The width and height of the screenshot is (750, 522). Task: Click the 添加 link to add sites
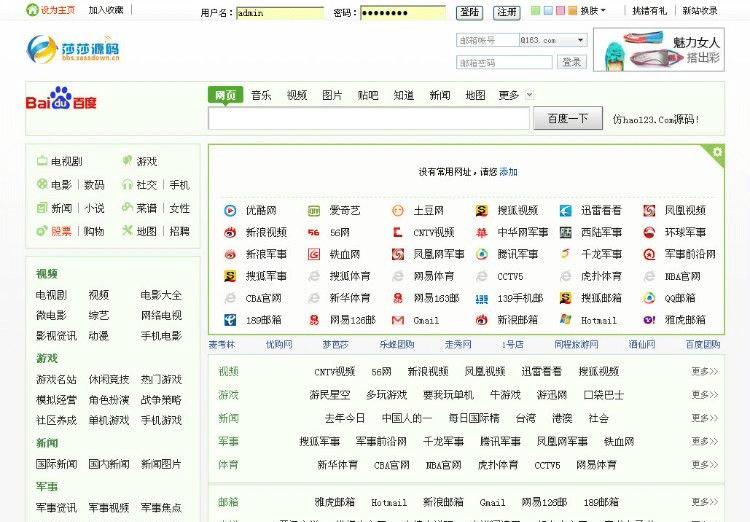pyautogui.click(x=508, y=172)
